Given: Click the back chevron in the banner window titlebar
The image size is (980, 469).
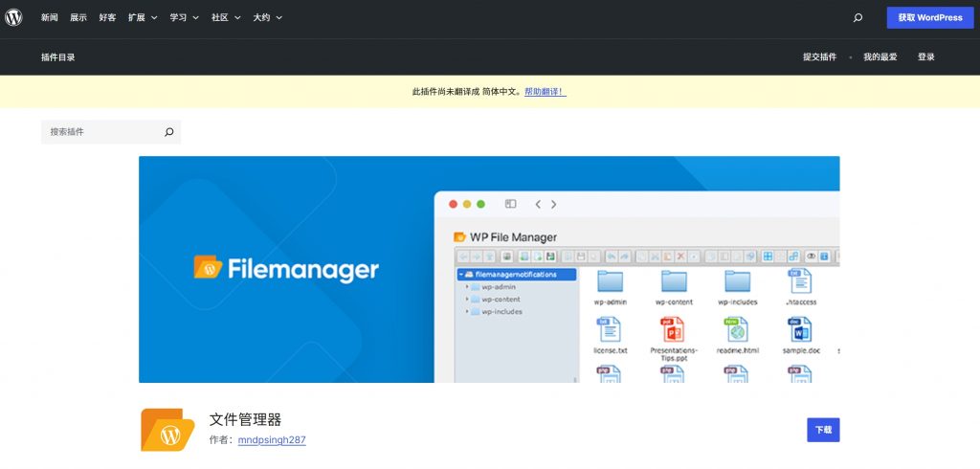Looking at the screenshot, I should 538,204.
